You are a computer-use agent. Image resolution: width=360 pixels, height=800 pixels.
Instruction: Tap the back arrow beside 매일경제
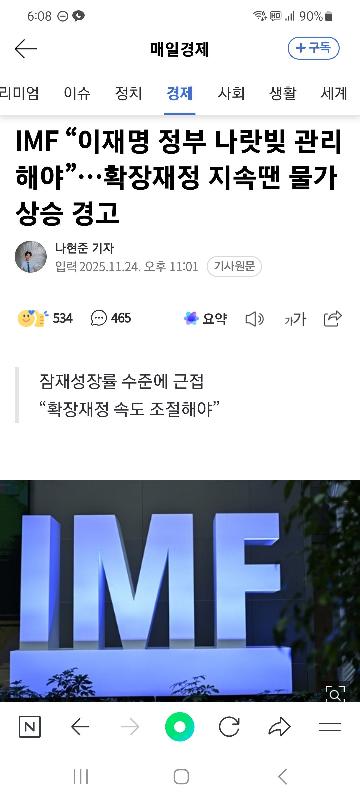click(x=25, y=49)
